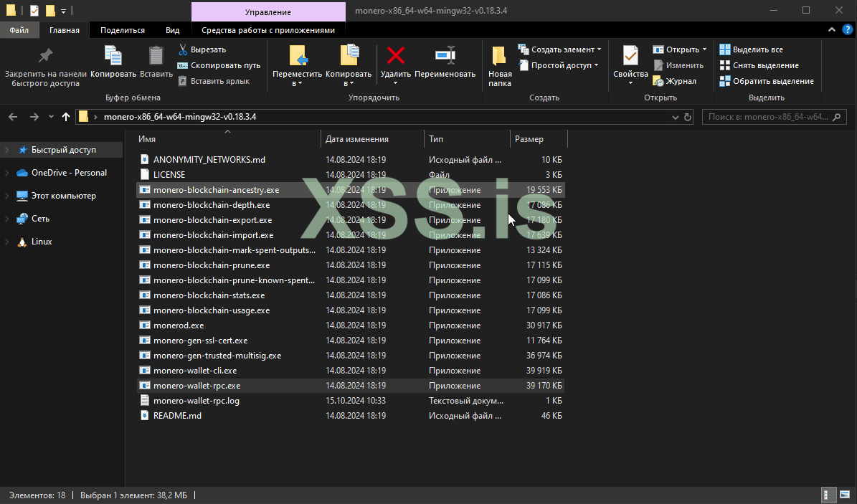Click the Delete red X icon
The image size is (857, 504).
(396, 55)
